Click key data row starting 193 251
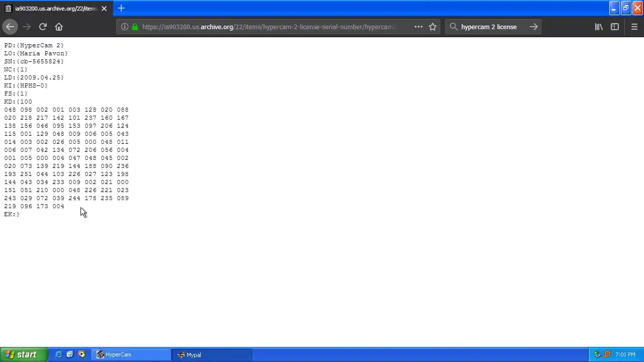Viewport: 644px width, 362px height. 66,174
